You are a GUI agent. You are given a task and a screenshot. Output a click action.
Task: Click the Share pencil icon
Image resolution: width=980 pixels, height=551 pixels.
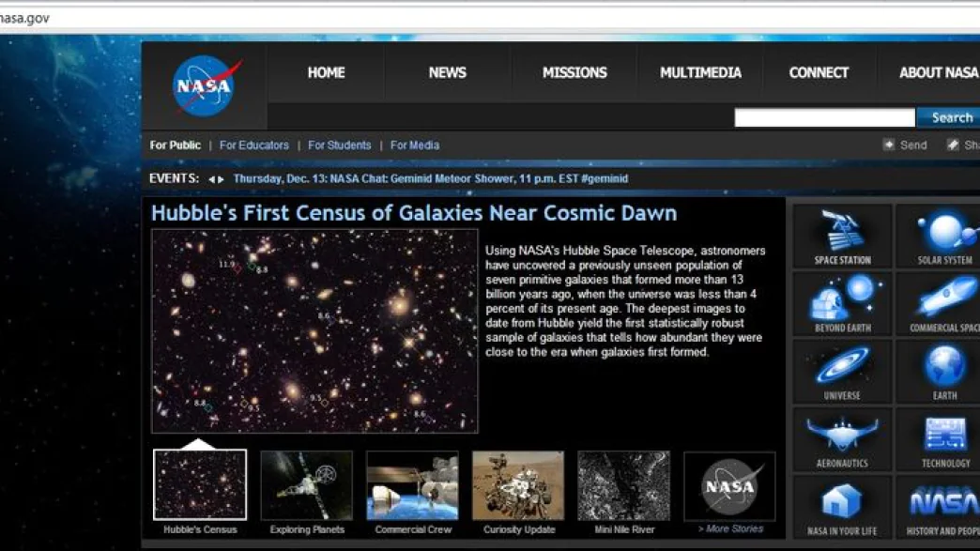tap(953, 145)
